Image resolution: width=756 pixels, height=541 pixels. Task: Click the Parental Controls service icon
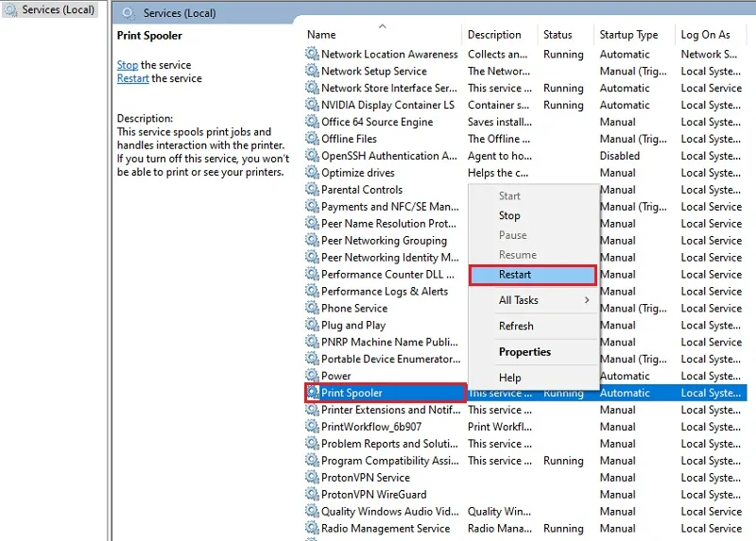(x=312, y=189)
